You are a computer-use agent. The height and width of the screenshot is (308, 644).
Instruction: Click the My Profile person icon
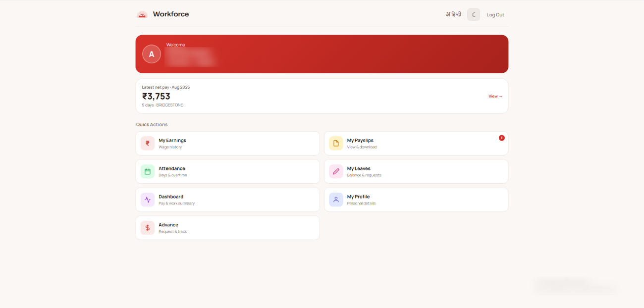[x=336, y=200]
